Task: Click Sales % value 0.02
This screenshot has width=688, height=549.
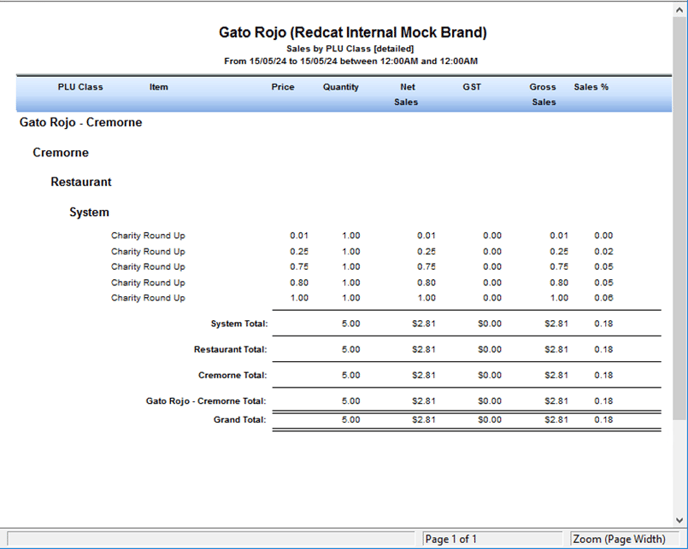Action: click(604, 251)
